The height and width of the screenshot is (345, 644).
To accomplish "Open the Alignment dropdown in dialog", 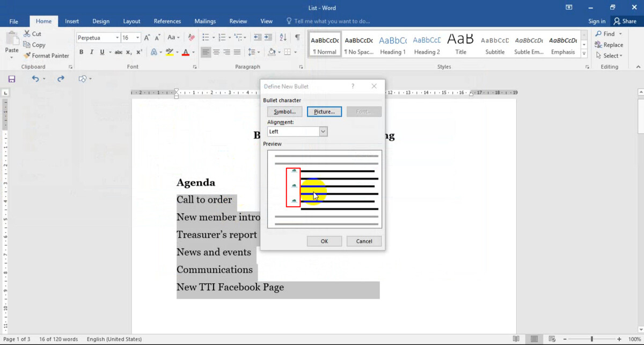I will (323, 132).
